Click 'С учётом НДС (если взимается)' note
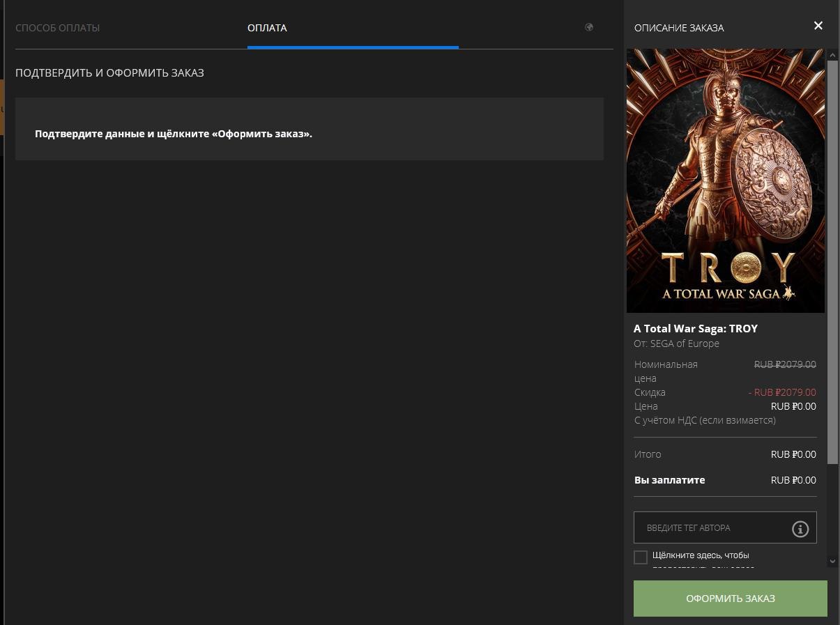The width and height of the screenshot is (840, 625). click(x=705, y=420)
